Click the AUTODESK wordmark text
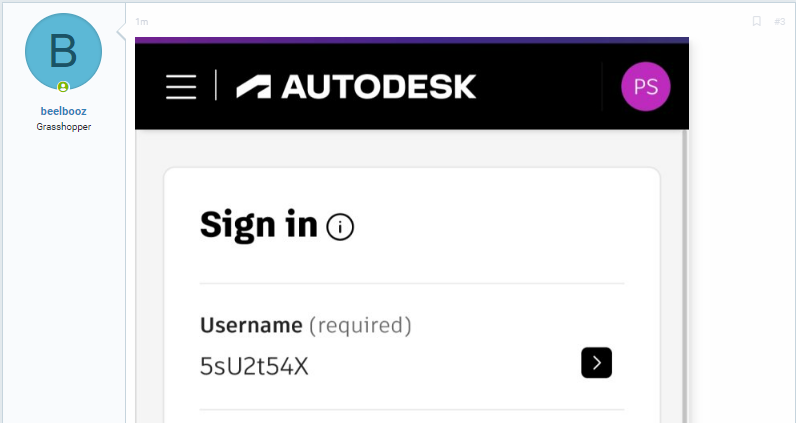 coord(379,87)
